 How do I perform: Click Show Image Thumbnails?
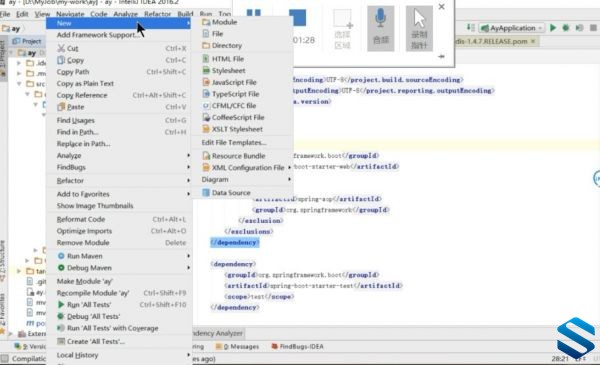95,206
